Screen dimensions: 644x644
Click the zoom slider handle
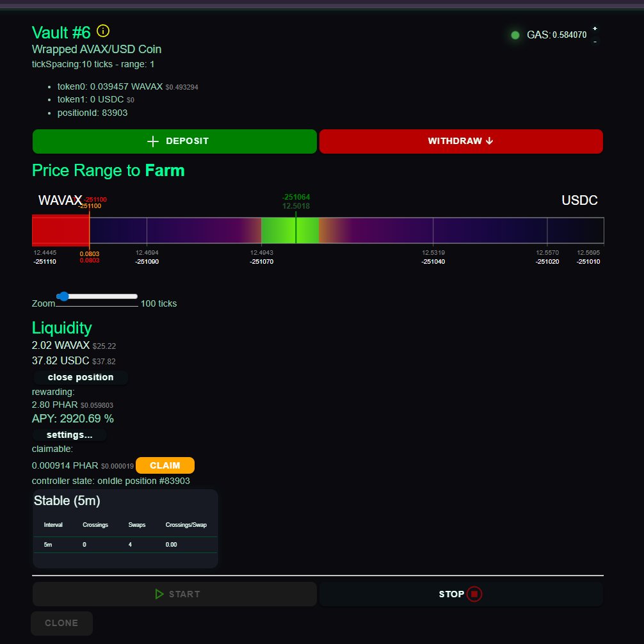63,296
